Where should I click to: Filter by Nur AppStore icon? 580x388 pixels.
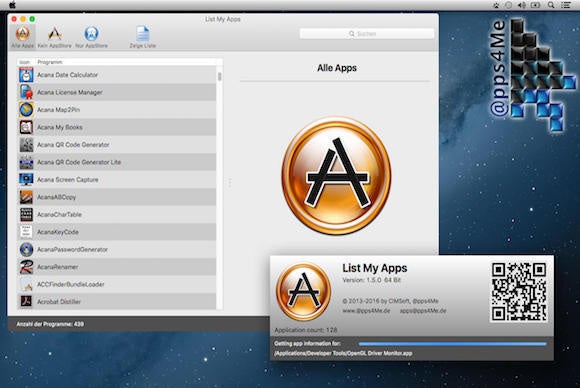pyautogui.click(x=91, y=36)
